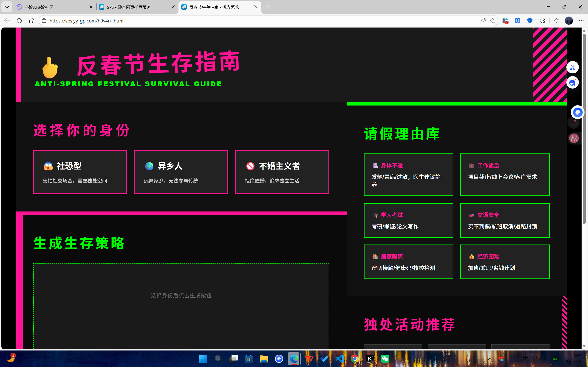Show hidden system tray icons
Viewport: 588px width, 367px height.
[x=490, y=359]
